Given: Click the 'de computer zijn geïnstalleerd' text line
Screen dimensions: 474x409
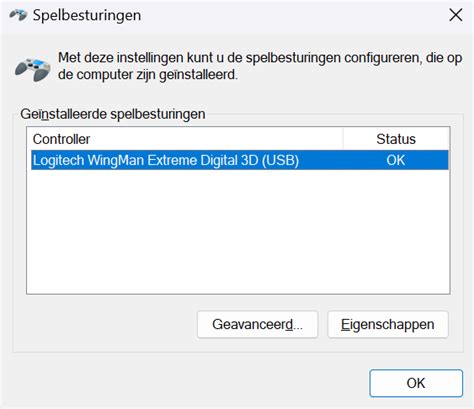Looking at the screenshot, I should click(x=148, y=75).
